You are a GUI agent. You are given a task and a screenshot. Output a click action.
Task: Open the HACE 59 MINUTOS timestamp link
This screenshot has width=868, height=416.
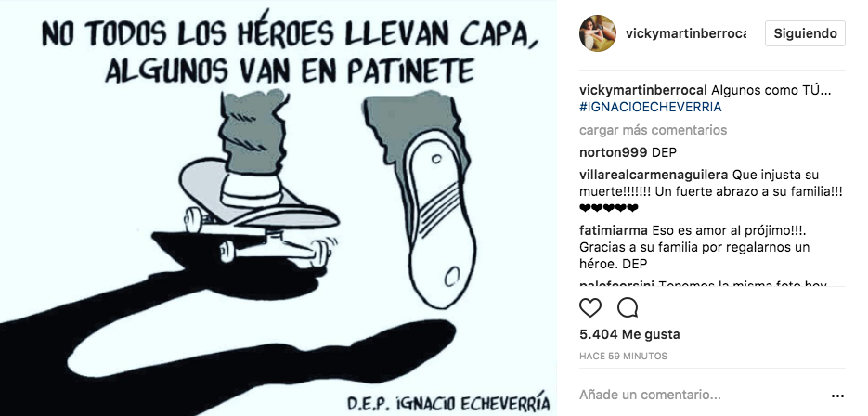(623, 357)
